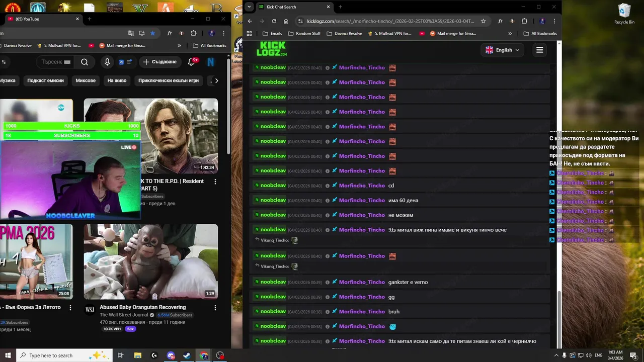Open the tab search dropdown in Kicklogz window

point(249,7)
